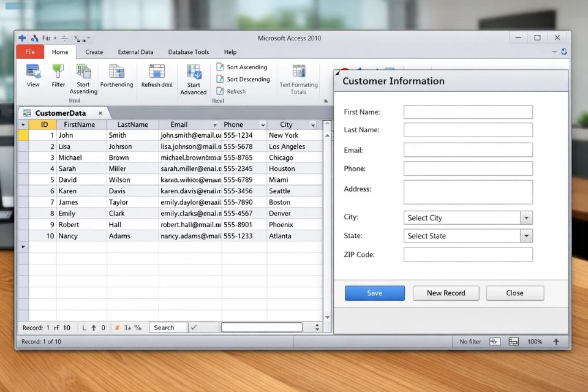
Task: Expand the Select State dropdown
Action: [x=526, y=236]
